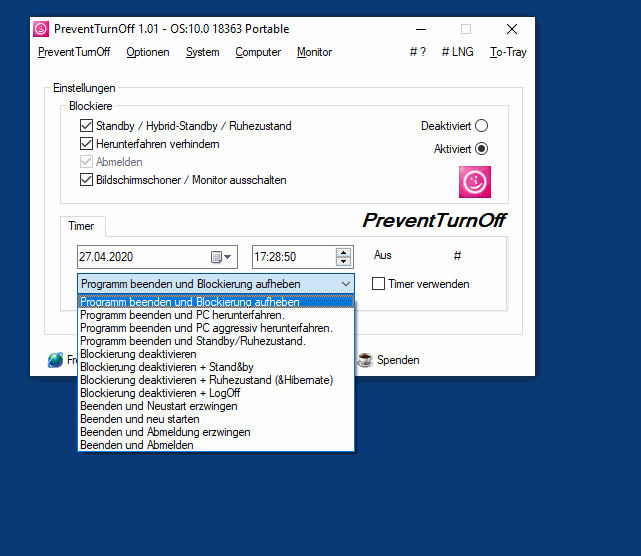Toggle Herunterfahren verhindern checkbox
The image size is (641, 556).
86,143
